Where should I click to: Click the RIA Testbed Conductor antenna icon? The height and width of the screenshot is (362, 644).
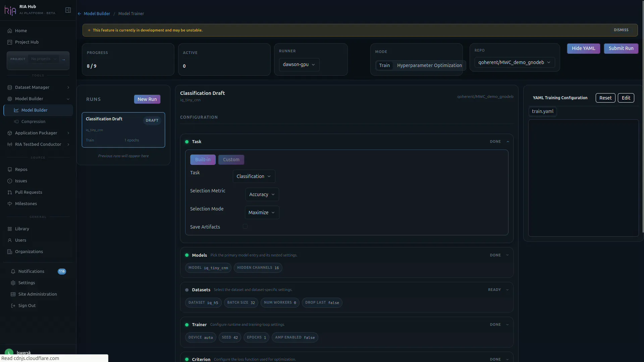click(10, 144)
